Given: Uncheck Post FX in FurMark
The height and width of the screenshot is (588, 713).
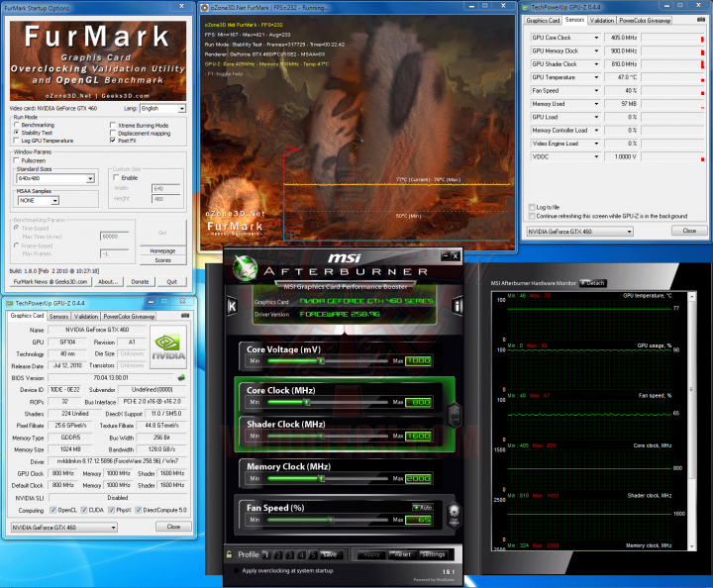Looking at the screenshot, I should 112,141.
